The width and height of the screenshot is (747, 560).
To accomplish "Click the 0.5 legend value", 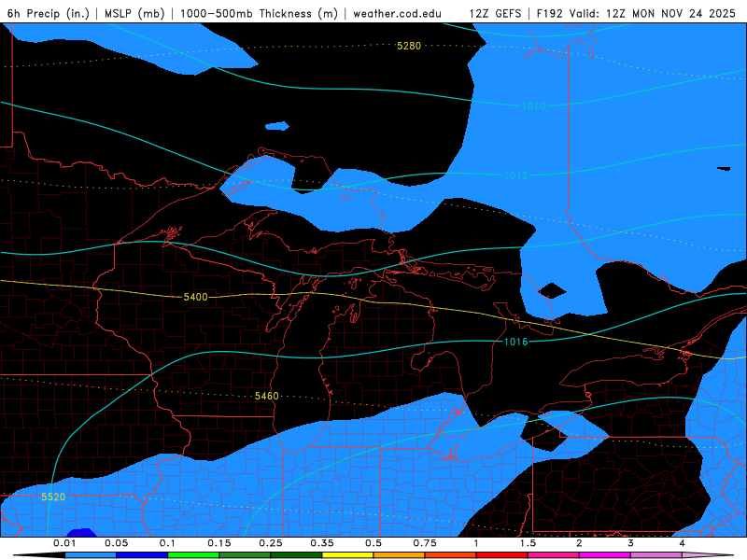I will [373, 543].
